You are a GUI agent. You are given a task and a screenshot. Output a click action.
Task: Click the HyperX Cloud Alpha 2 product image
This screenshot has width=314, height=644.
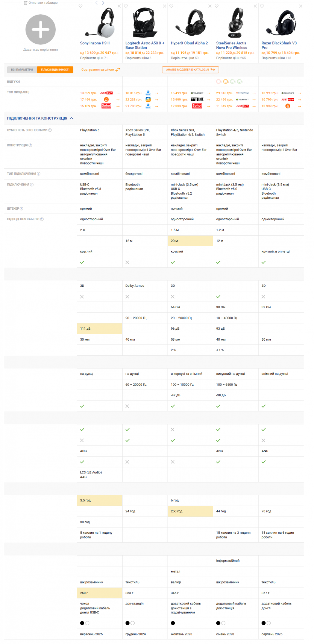tap(190, 23)
